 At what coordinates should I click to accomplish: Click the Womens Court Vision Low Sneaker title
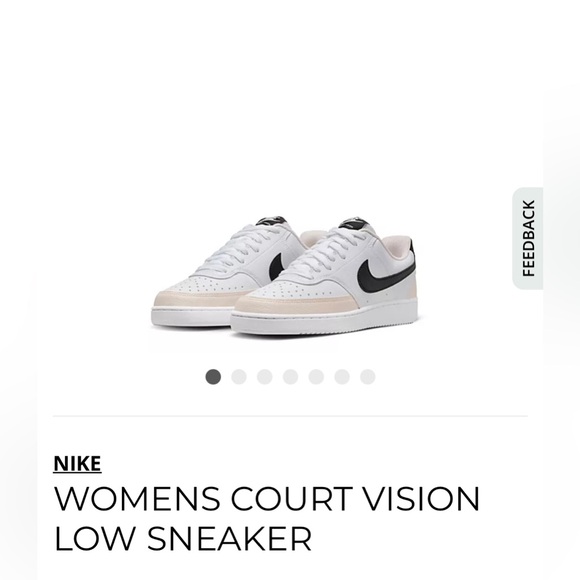coord(266,519)
